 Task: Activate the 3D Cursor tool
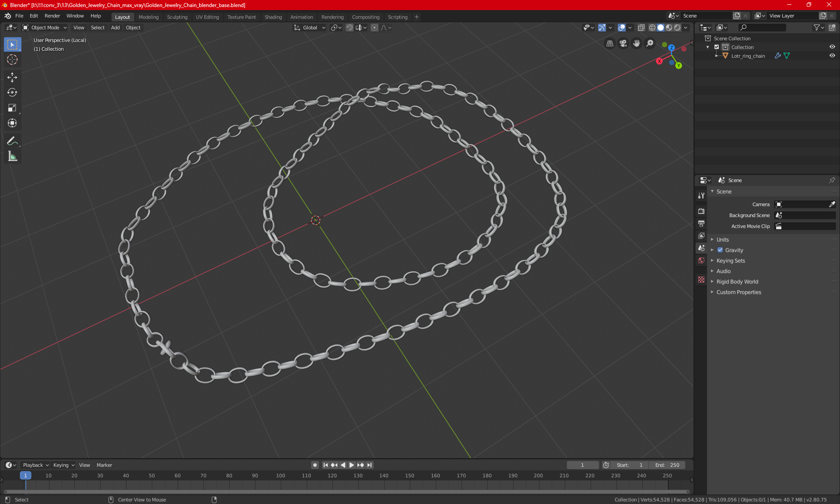click(12, 60)
